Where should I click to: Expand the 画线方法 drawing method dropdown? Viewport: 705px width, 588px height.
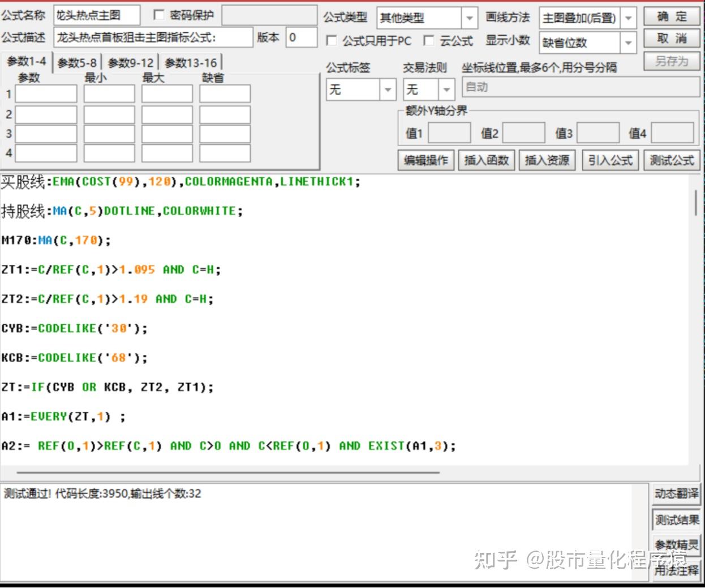[x=628, y=18]
